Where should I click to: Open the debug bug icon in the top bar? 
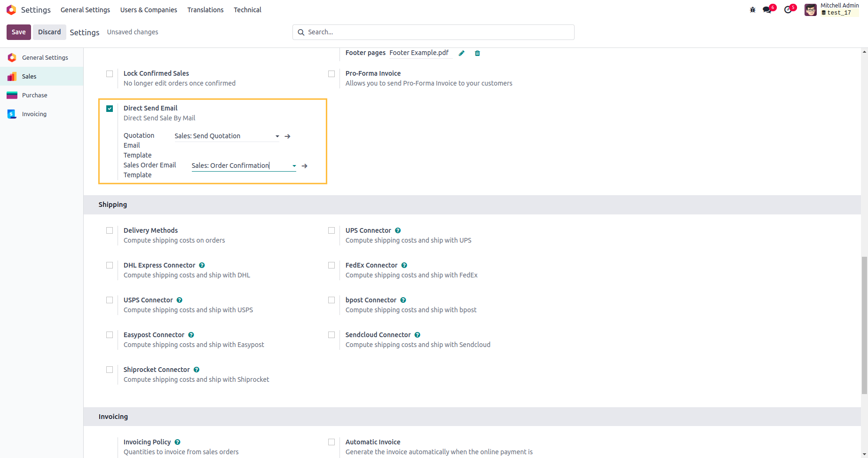[752, 10]
